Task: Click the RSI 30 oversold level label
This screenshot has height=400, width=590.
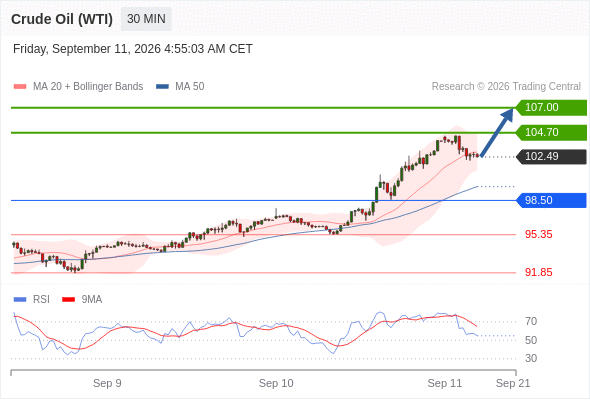Action: coord(531,358)
